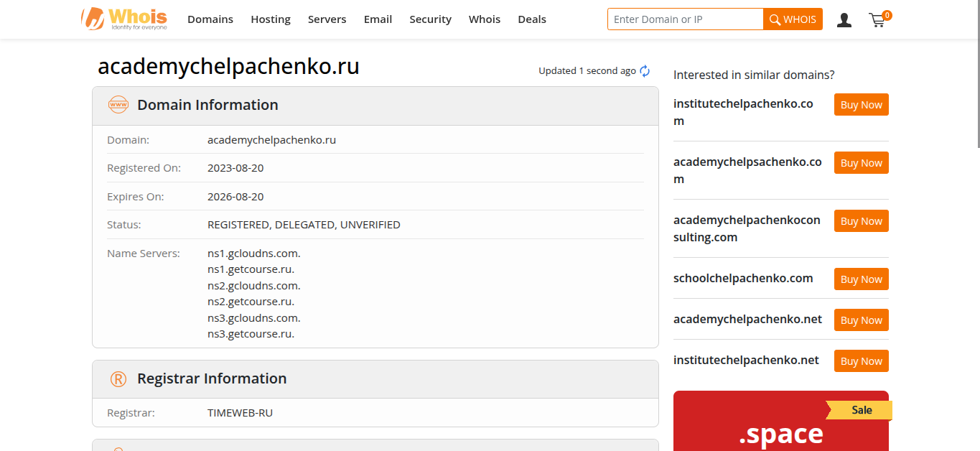Viewport: 980px width, 451px height.
Task: Click the magnifier icon in WHOIS button
Action: pyautogui.click(x=775, y=20)
